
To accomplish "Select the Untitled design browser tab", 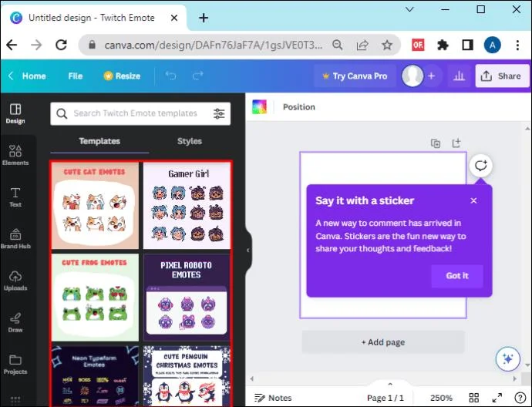I will [x=92, y=18].
